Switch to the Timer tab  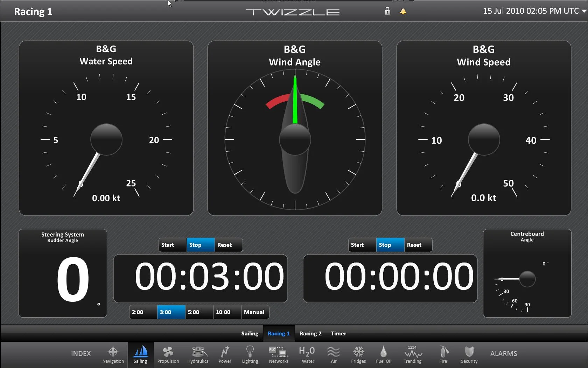coord(338,334)
